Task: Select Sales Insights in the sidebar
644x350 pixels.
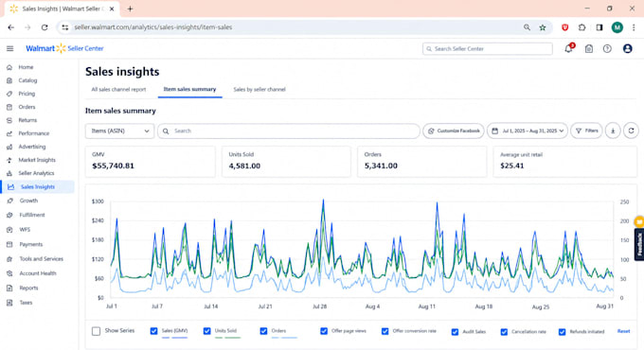Action: pyautogui.click(x=37, y=186)
